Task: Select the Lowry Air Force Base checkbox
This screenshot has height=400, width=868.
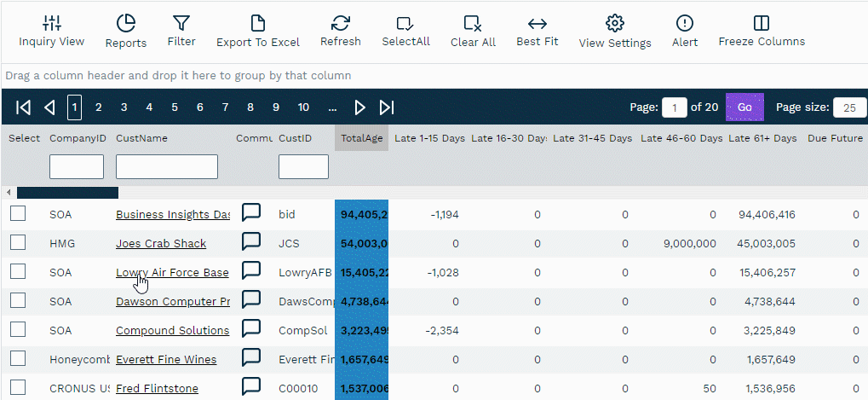Action: (18, 272)
